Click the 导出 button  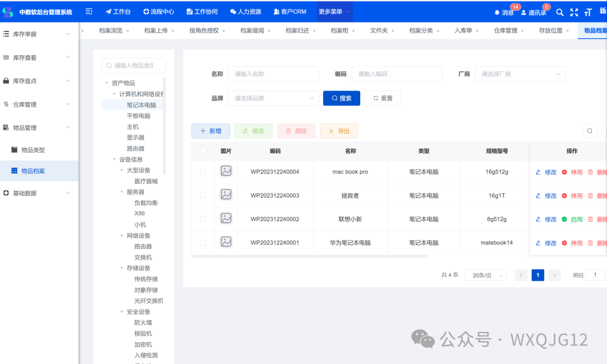[x=339, y=131]
